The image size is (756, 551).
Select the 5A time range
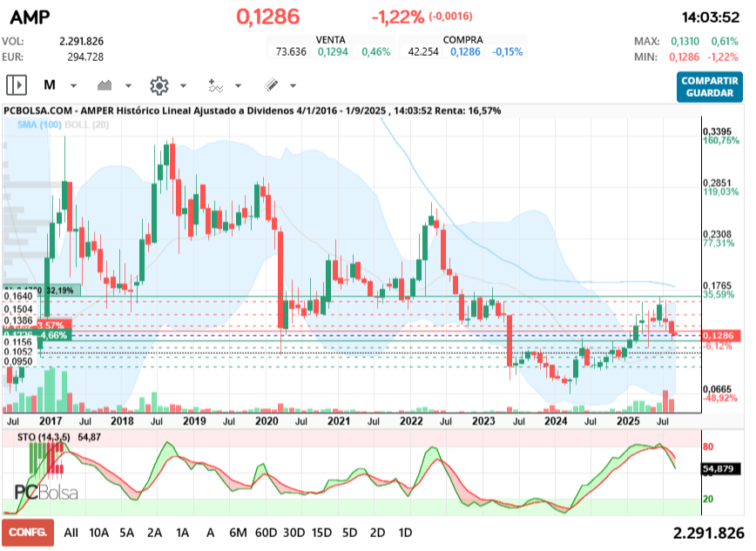click(127, 533)
